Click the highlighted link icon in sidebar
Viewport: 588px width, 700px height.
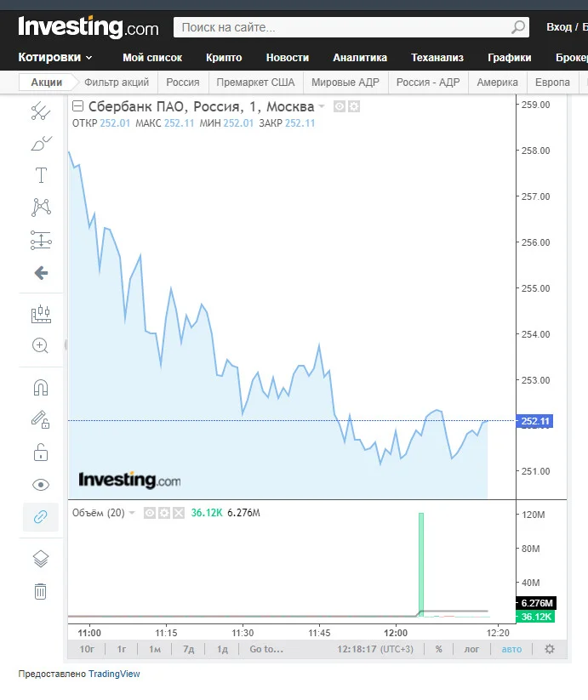tap(41, 517)
